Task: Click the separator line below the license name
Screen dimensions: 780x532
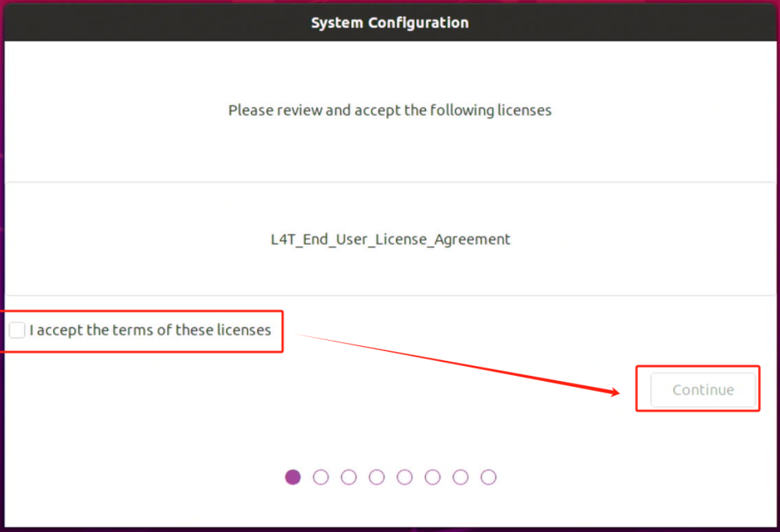Action: click(x=390, y=295)
